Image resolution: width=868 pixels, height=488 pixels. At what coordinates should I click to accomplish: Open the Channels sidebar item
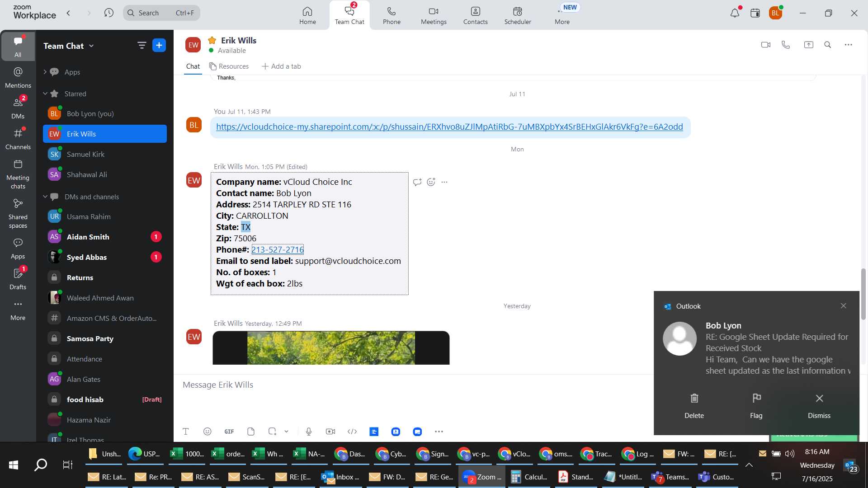tap(18, 139)
